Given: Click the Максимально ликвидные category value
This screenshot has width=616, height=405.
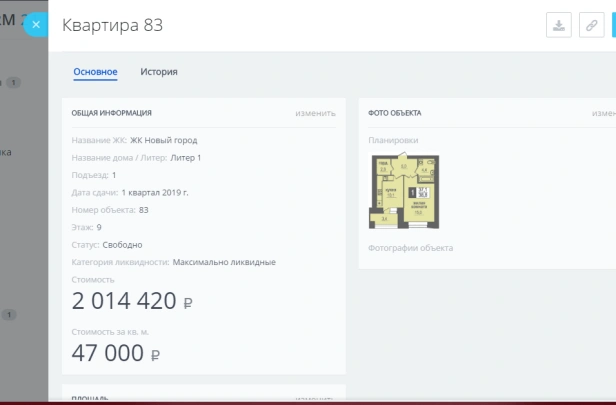Looking at the screenshot, I should pos(224,262).
